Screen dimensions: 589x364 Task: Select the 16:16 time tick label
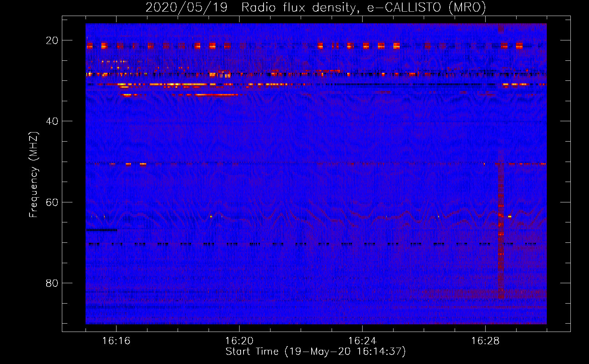pyautogui.click(x=116, y=341)
